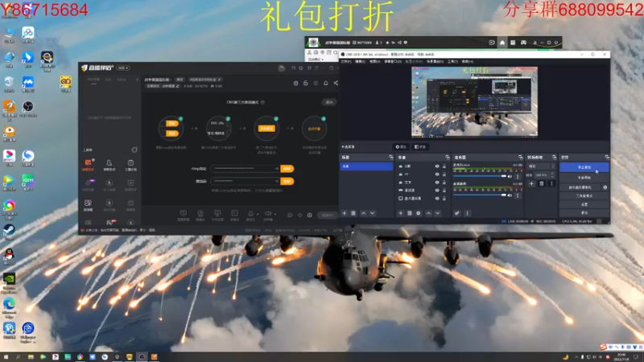Hide the Q群 source with its eye icon
Image resolution: width=644 pixels, height=362 pixels.
pos(437,167)
